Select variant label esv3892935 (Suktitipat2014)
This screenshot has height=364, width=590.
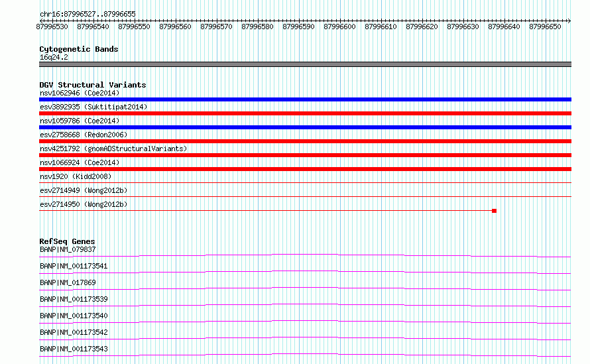coord(93,107)
